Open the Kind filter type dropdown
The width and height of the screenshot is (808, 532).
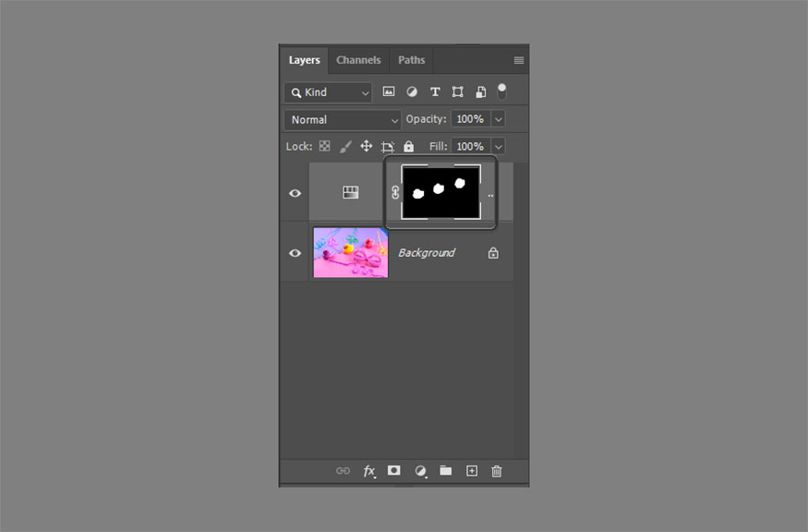pos(328,92)
